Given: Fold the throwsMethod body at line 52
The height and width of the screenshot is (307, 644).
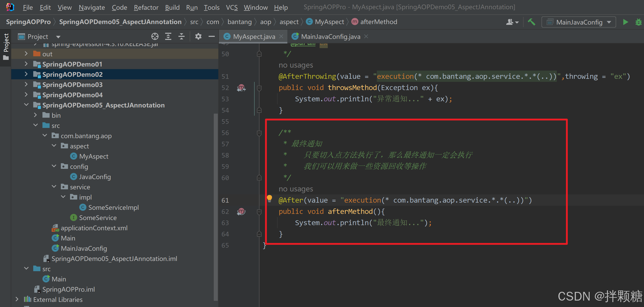Looking at the screenshot, I should pos(259,88).
